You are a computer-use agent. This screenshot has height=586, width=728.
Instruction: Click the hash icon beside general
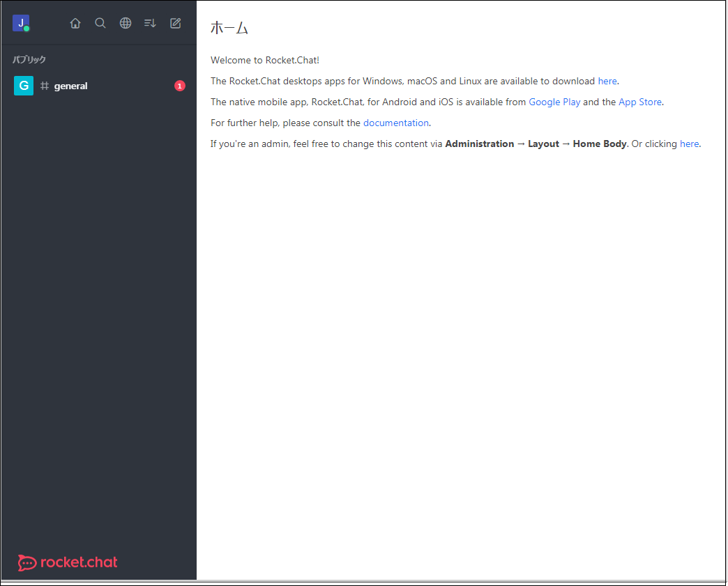pos(45,86)
